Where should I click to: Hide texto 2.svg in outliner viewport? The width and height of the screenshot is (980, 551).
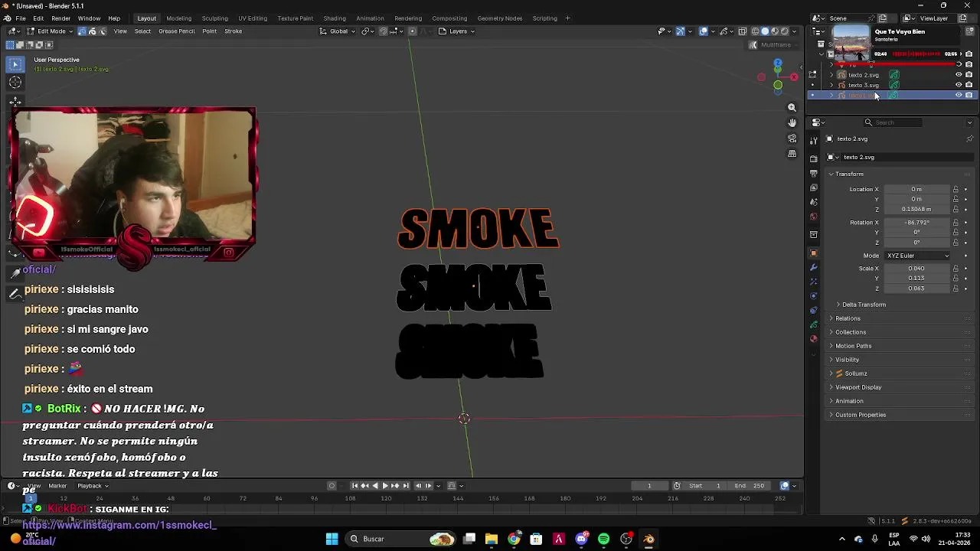pyautogui.click(x=959, y=75)
